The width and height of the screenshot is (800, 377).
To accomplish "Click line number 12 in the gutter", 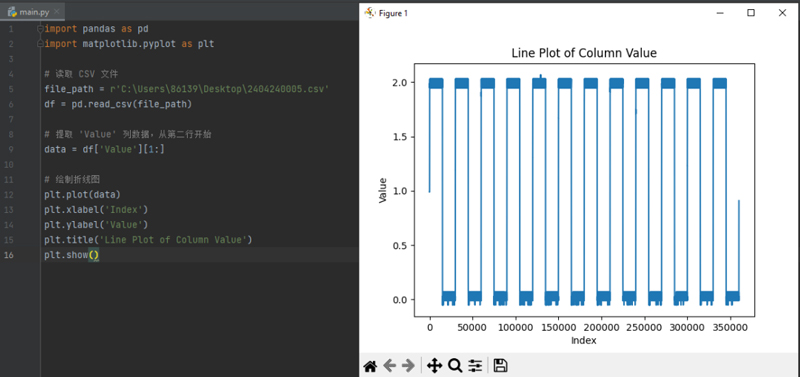I will coord(9,195).
